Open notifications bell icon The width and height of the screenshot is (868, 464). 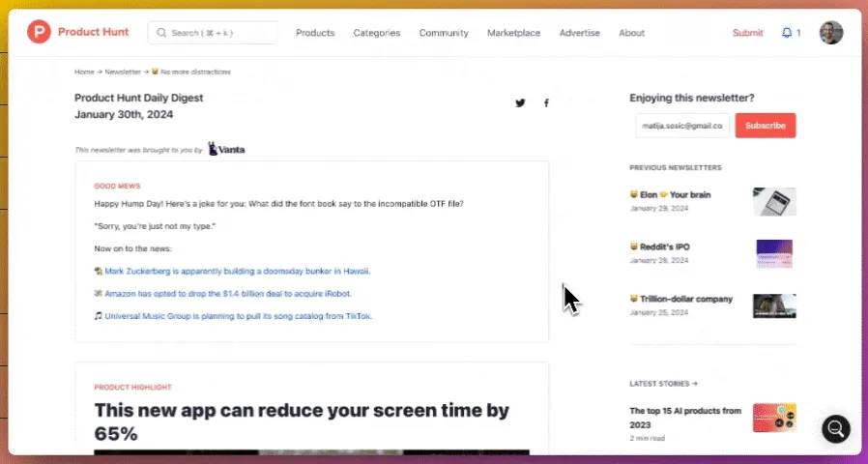(787, 33)
